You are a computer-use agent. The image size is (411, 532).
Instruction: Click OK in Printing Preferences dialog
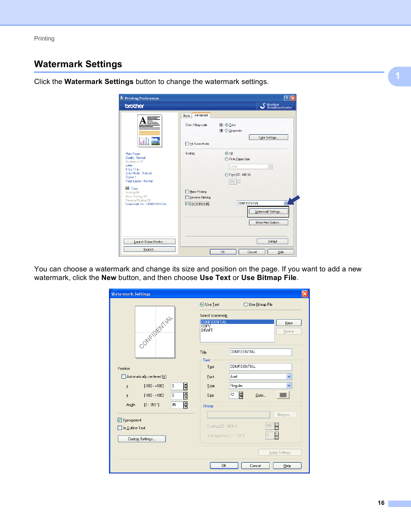coord(223,252)
